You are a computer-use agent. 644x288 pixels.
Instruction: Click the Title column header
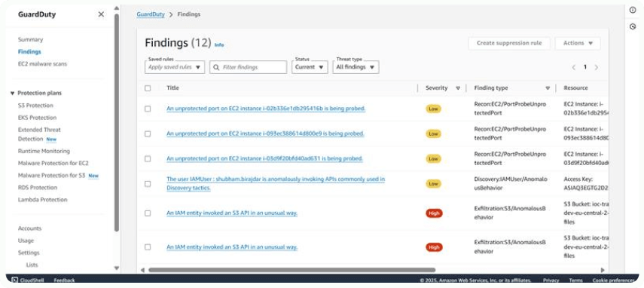[x=172, y=88]
